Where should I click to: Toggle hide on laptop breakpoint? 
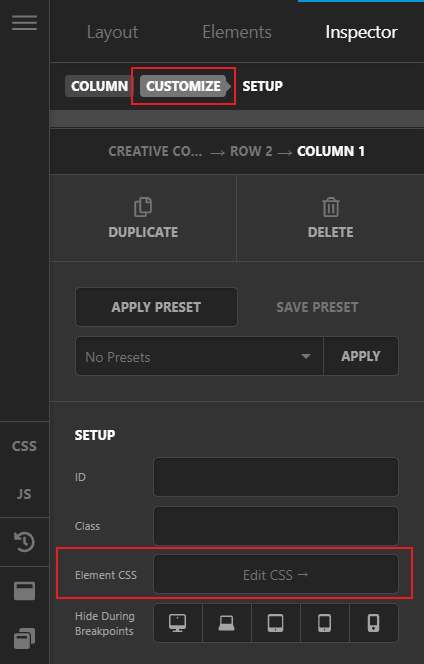(227, 623)
